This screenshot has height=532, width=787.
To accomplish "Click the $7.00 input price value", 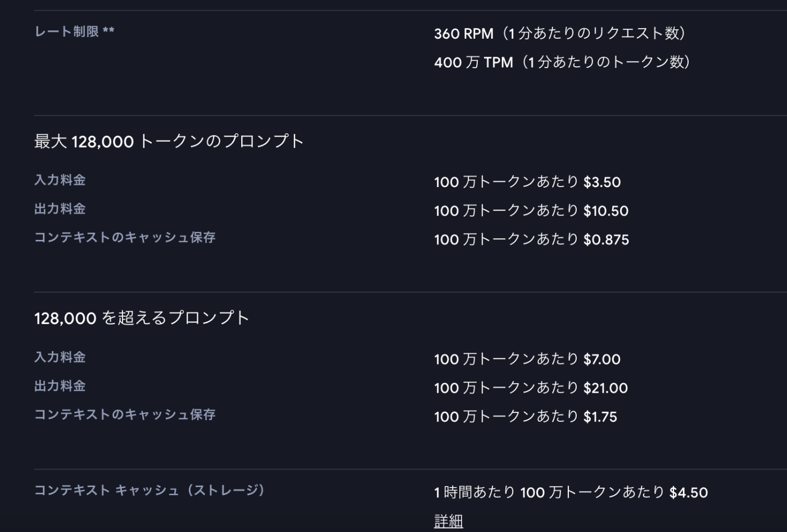I will (x=602, y=359).
